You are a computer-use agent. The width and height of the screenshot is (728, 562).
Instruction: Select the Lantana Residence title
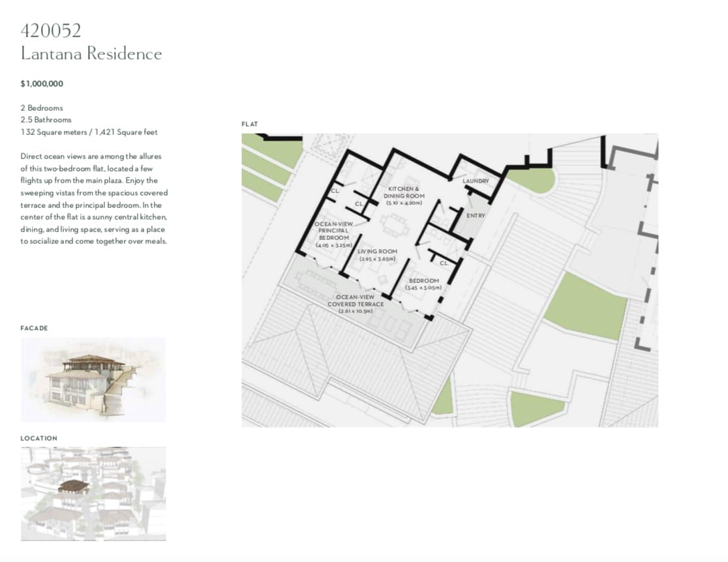pyautogui.click(x=91, y=53)
